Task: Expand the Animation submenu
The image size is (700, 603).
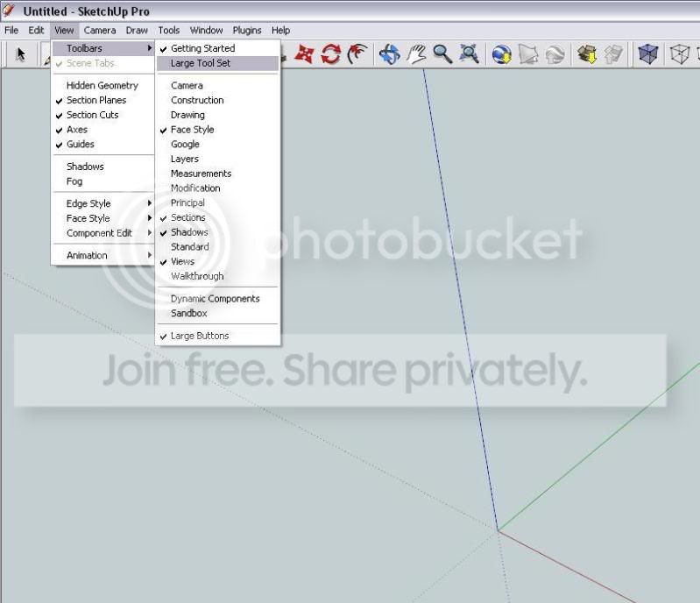Action: [x=103, y=255]
